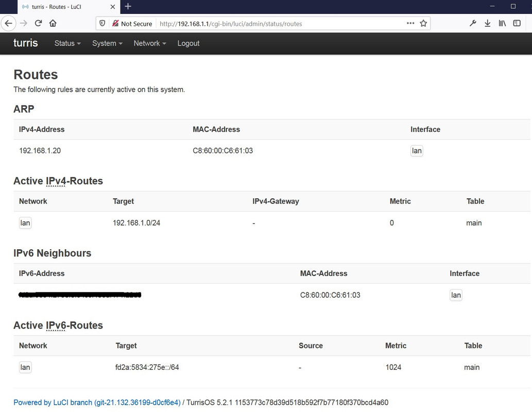Click the IPv4 abbreviation in Active IPv4-Routes heading
Image resolution: width=532 pixels, height=412 pixels.
[55, 181]
